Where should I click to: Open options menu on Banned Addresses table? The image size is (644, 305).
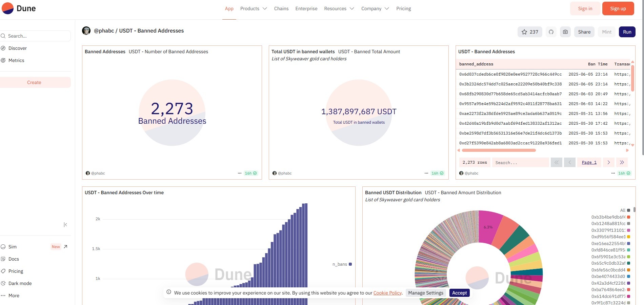click(x=613, y=173)
